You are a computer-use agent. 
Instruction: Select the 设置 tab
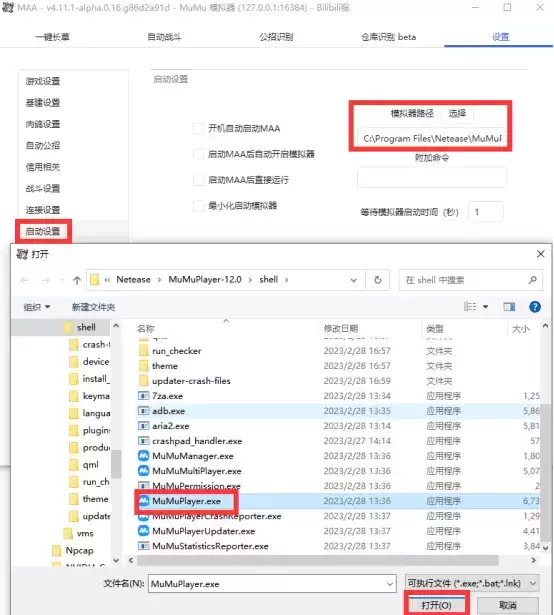(500, 37)
